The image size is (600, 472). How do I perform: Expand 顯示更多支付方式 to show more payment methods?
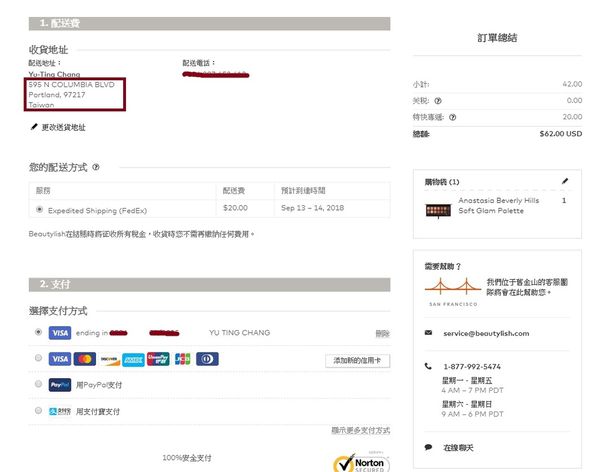tap(360, 430)
